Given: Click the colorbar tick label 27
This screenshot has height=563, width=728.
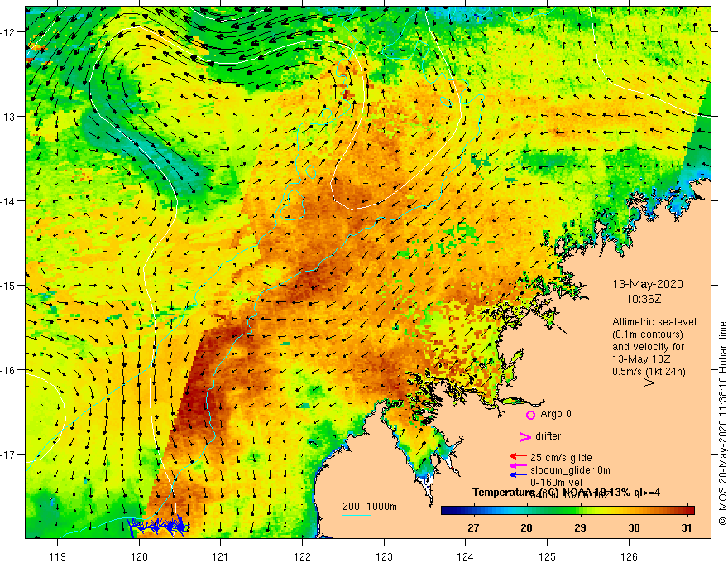Looking at the screenshot, I should click(x=473, y=528).
